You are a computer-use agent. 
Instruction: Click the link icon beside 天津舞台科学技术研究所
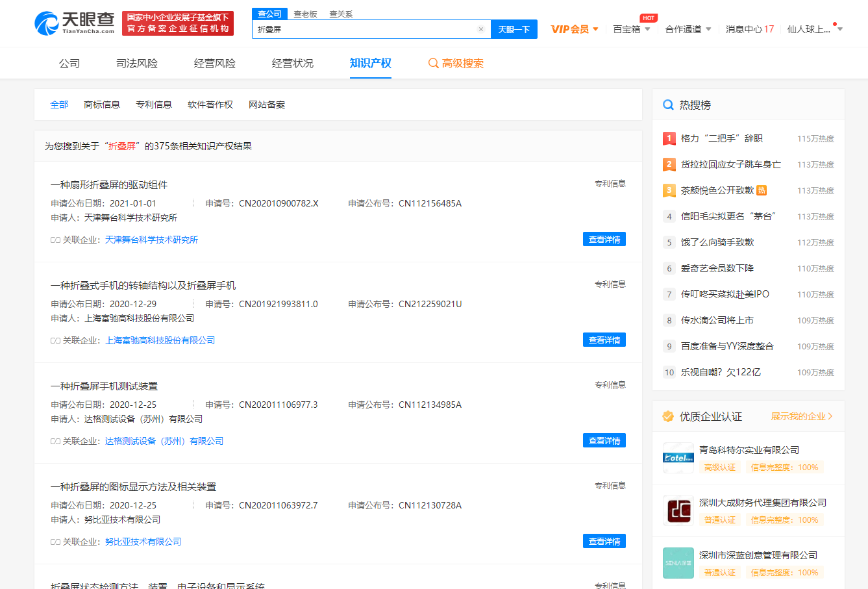pyautogui.click(x=55, y=240)
